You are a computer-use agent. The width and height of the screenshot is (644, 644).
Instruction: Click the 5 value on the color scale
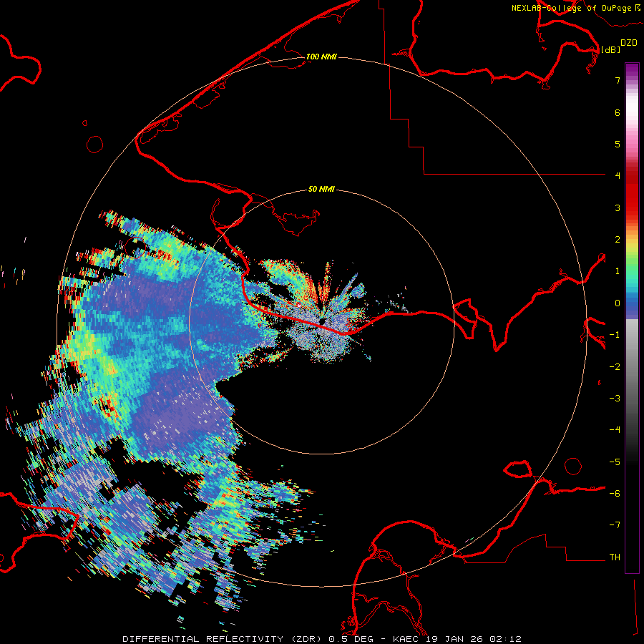[618, 144]
